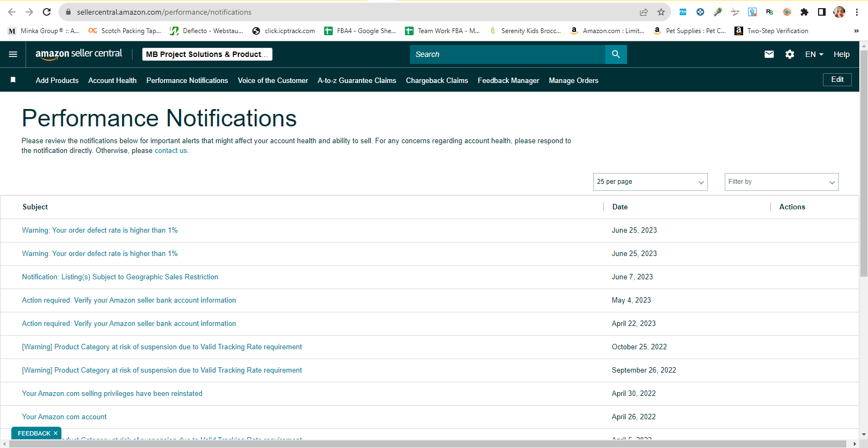Open the FEEDBACK button

(x=34, y=433)
